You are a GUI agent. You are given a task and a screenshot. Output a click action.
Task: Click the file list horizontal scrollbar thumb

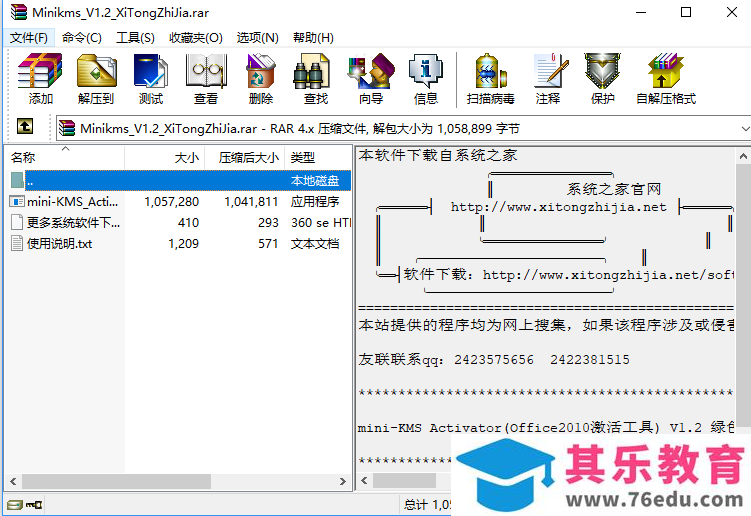coord(116,481)
